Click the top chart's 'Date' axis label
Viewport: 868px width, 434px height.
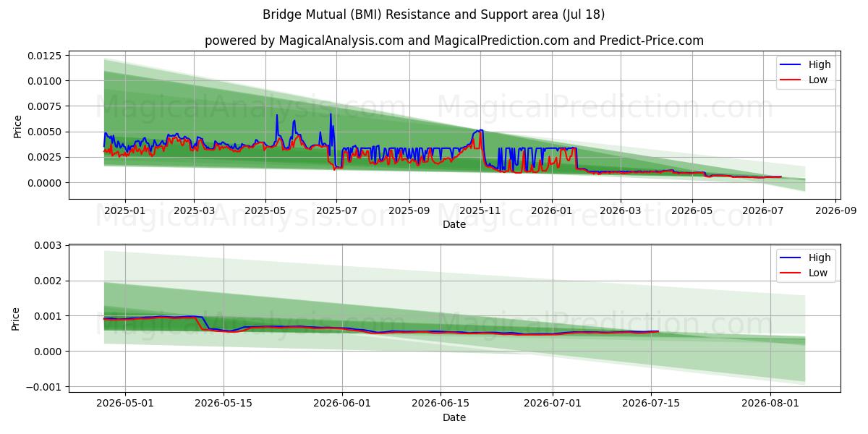click(x=454, y=224)
